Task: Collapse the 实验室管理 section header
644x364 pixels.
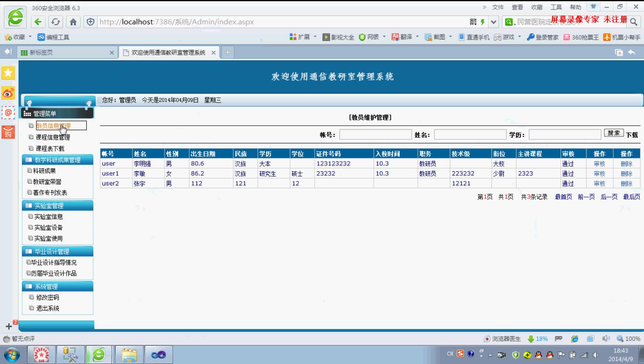Action: [x=57, y=206]
